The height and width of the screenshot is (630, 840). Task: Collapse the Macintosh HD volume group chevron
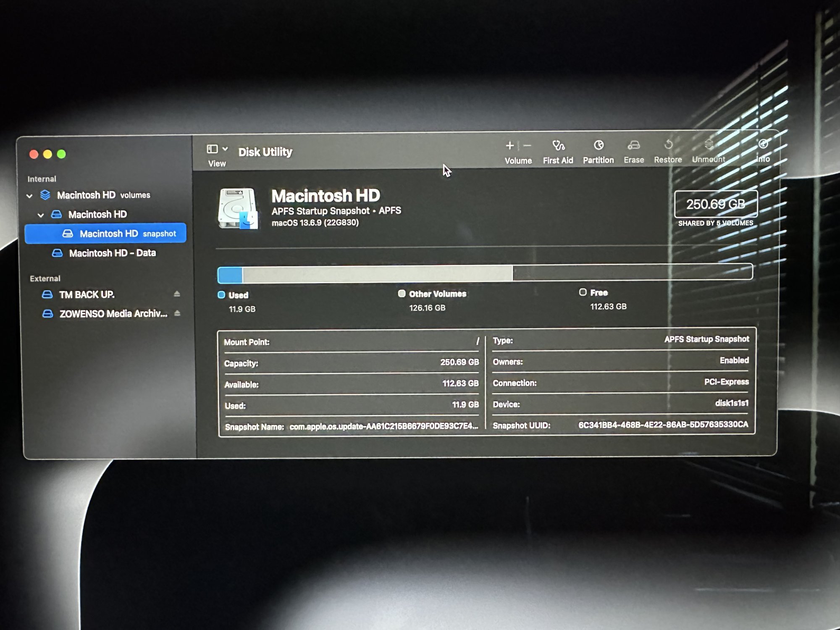41,215
